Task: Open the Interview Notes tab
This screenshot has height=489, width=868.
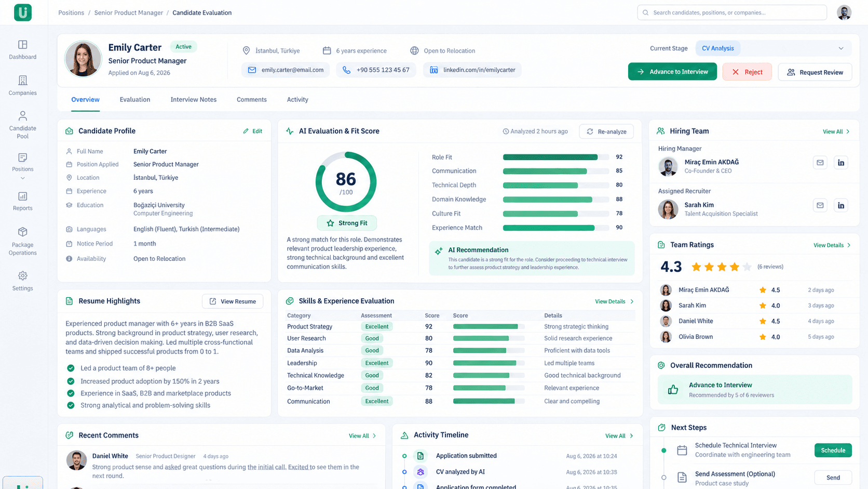Action: pos(194,100)
